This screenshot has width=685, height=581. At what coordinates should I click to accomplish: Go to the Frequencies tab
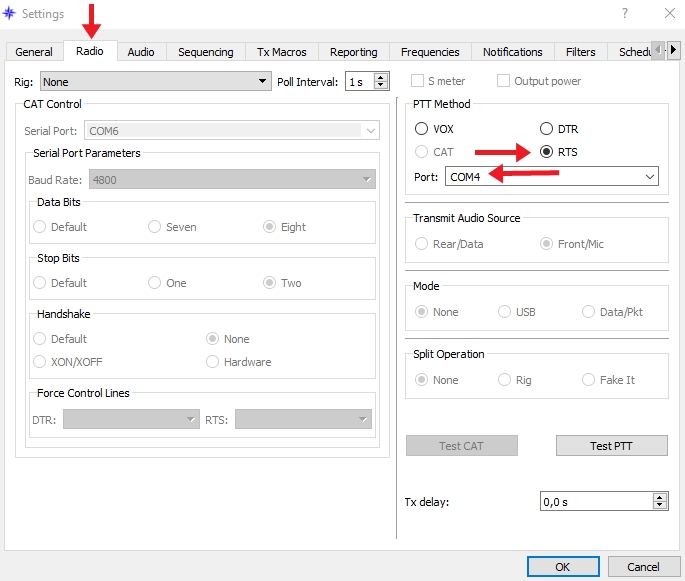click(430, 52)
